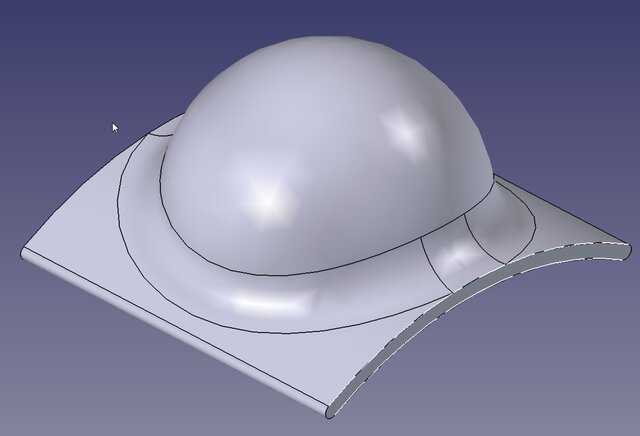
Task: Select the hemispherical dome surface of the model
Action: 327,155
